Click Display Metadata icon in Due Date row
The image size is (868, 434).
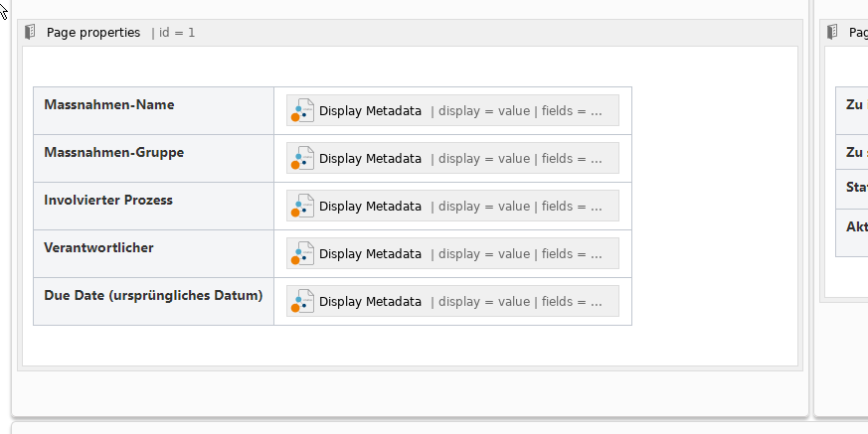[x=301, y=301]
